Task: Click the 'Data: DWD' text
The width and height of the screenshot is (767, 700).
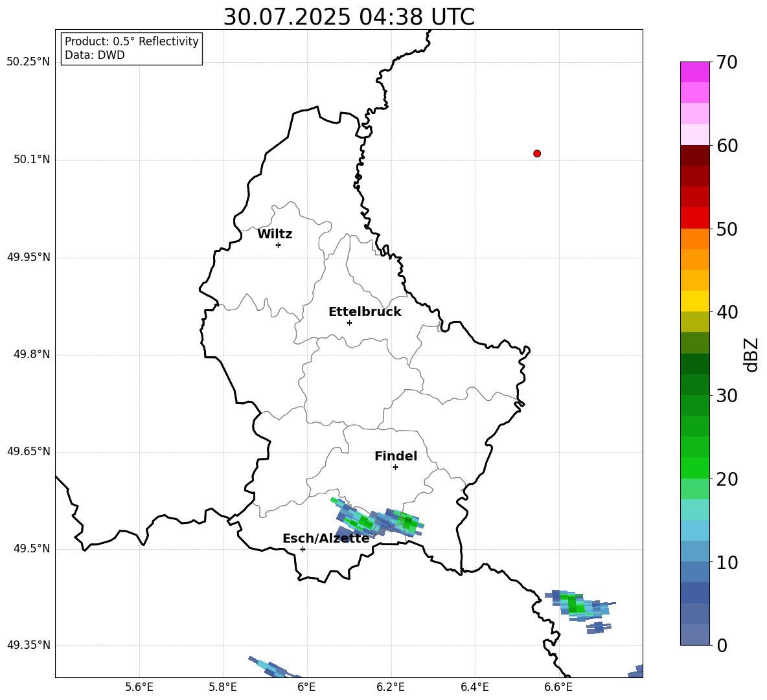Action: click(95, 55)
